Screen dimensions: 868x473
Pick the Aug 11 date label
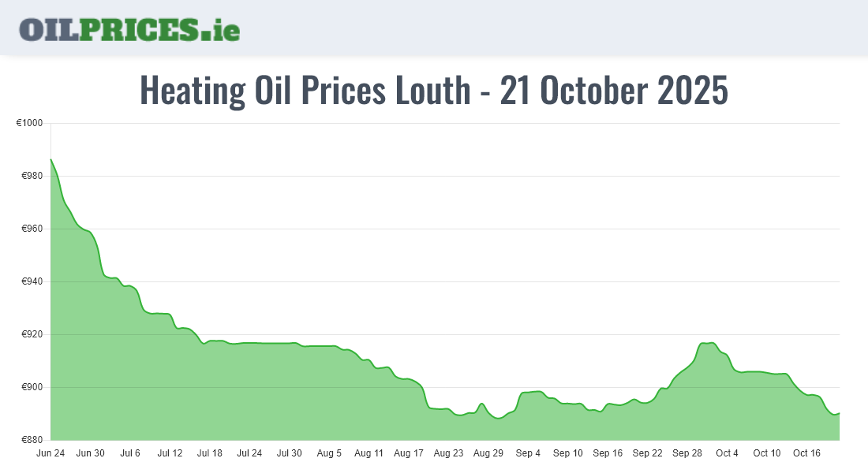(369, 453)
